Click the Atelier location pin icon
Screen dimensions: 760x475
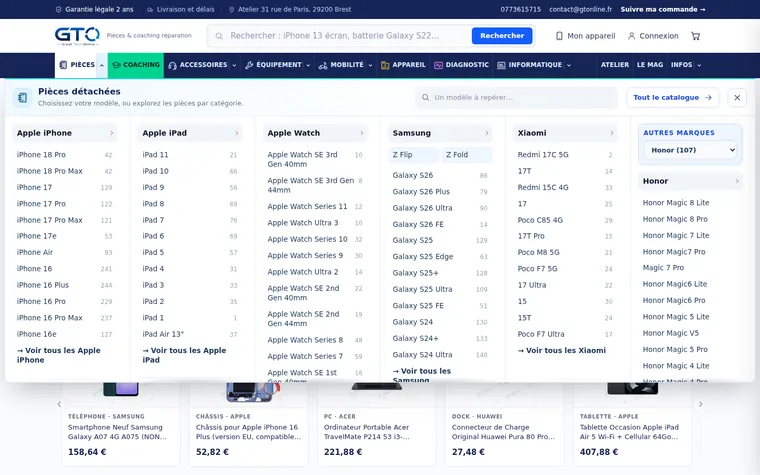(x=232, y=9)
